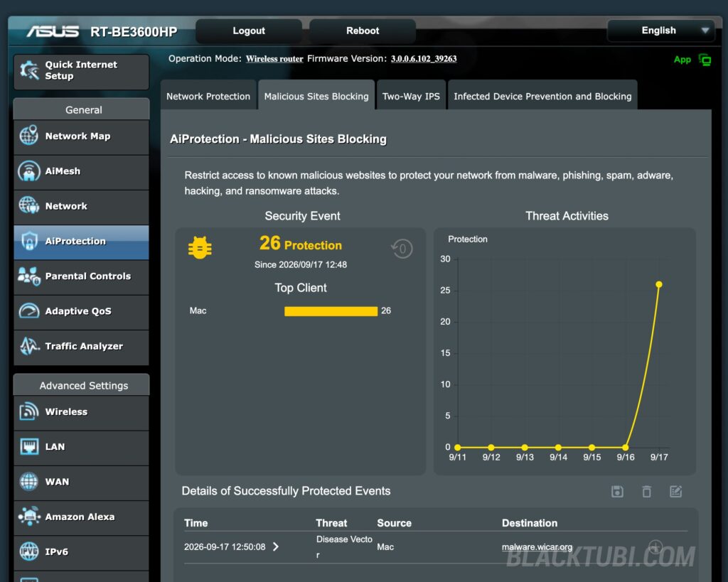Open the Wireless router operation mode link
Screen dimensions: 728x582
tap(274, 59)
